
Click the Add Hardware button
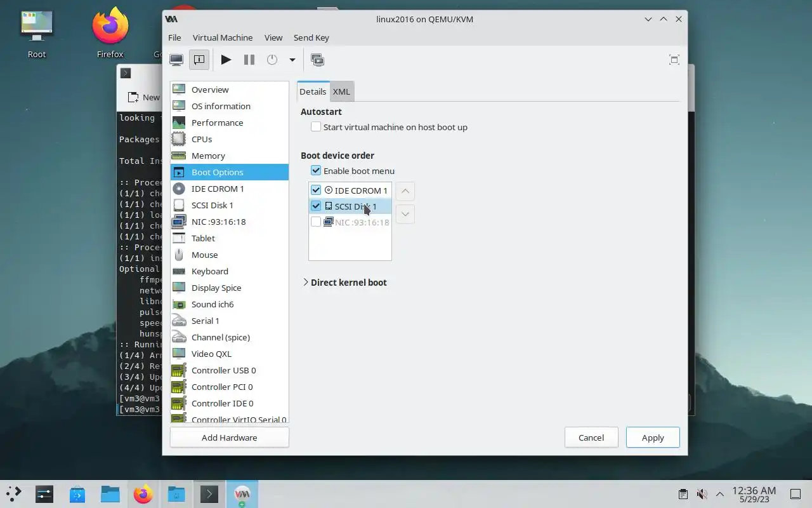point(230,438)
